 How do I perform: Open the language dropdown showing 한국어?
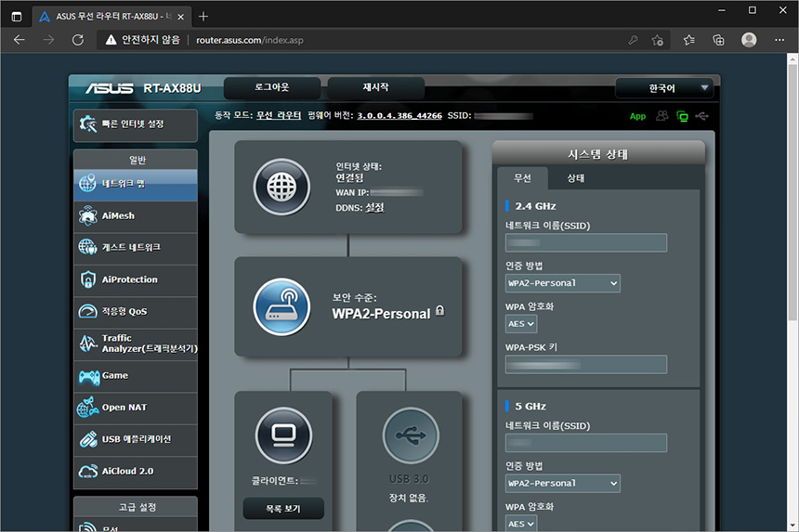click(x=664, y=88)
